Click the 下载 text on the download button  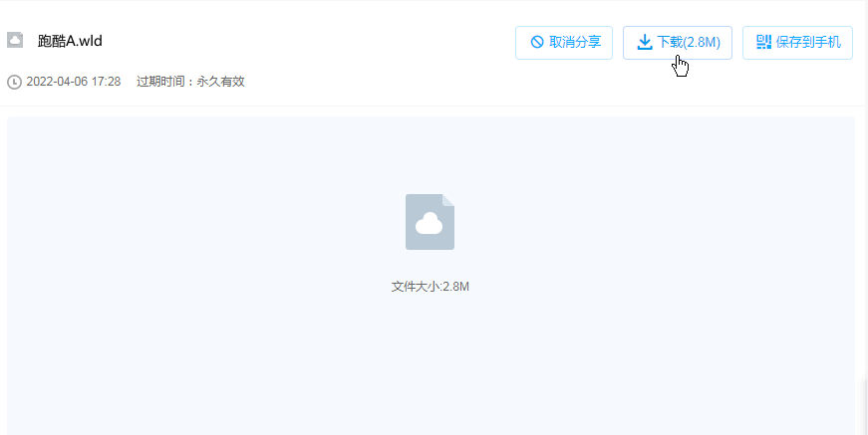pos(670,42)
